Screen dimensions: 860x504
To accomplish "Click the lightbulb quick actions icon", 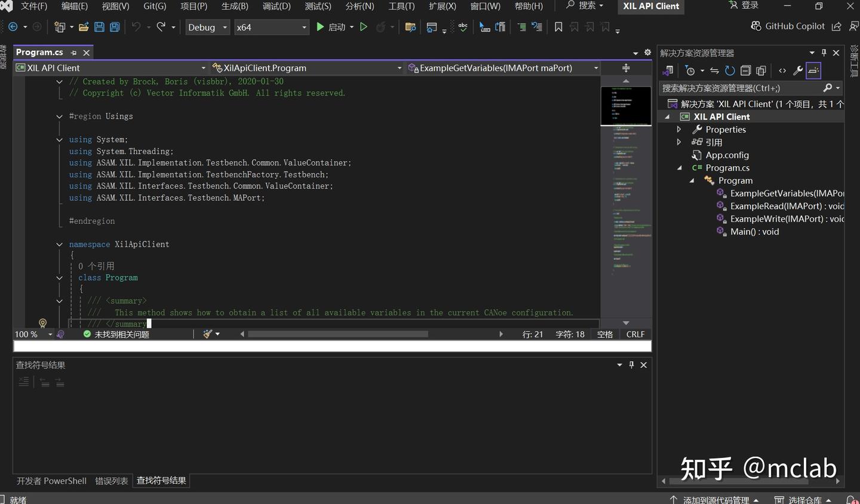I will (42, 323).
